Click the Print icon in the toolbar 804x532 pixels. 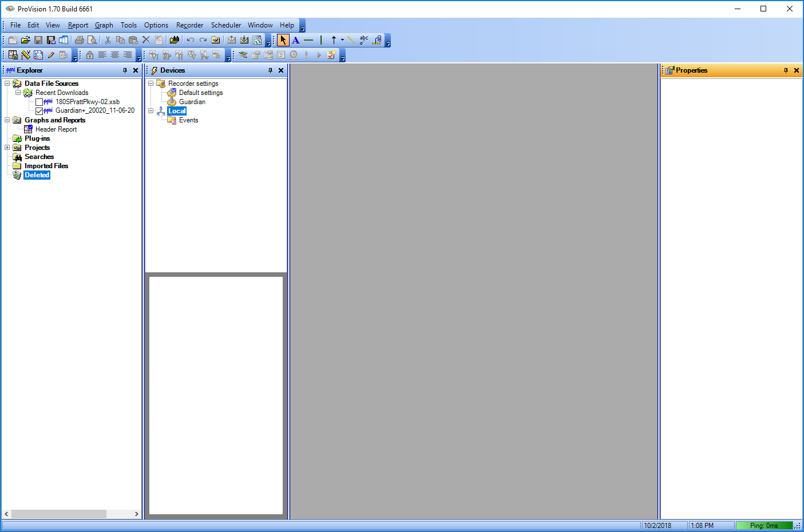click(x=79, y=40)
